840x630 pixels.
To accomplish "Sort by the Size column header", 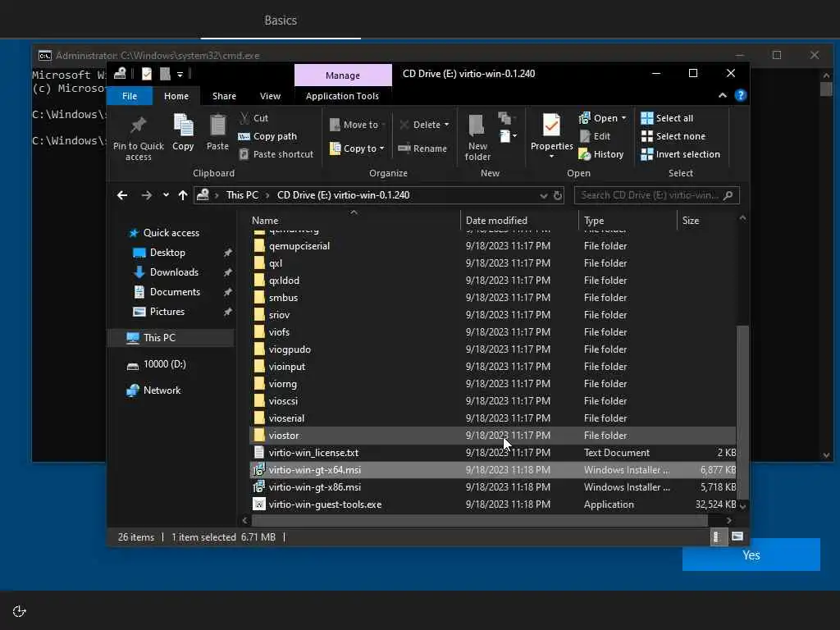I will [x=707, y=220].
